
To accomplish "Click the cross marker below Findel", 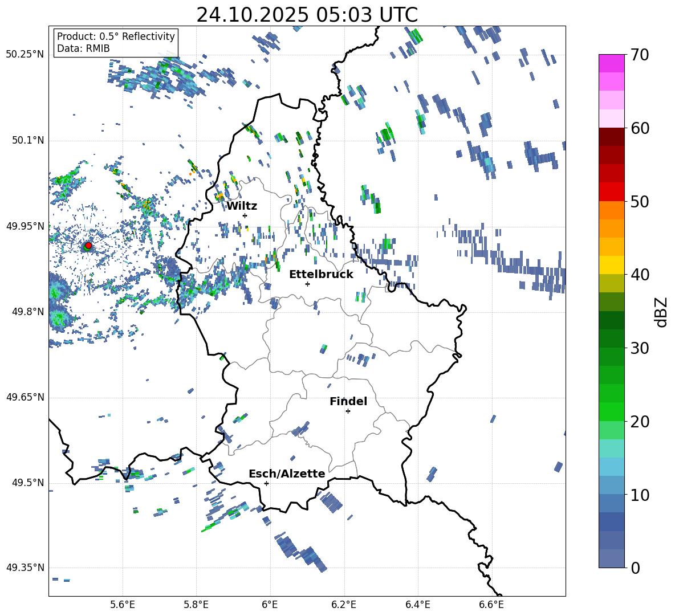I will (348, 411).
